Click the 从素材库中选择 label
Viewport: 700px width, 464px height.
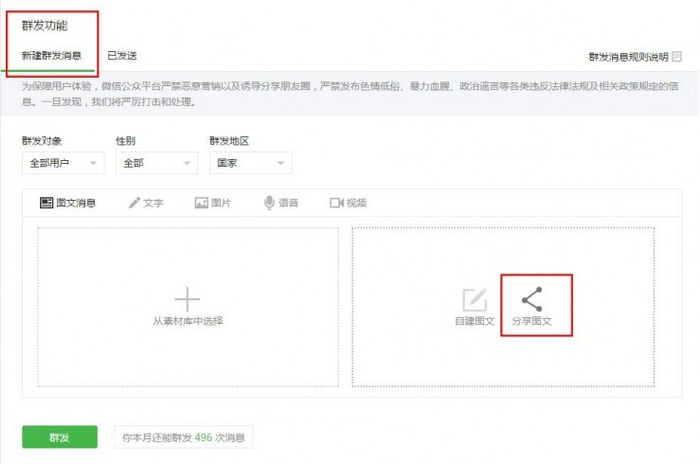(188, 321)
